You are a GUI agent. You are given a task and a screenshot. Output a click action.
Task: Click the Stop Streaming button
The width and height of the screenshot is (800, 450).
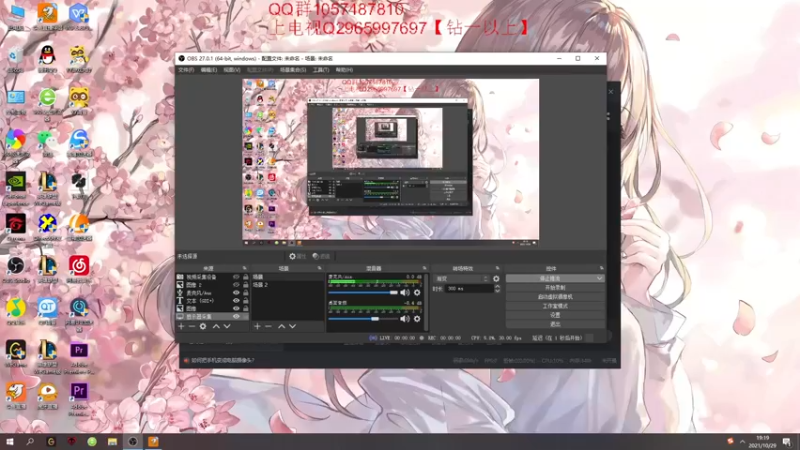pyautogui.click(x=550, y=278)
